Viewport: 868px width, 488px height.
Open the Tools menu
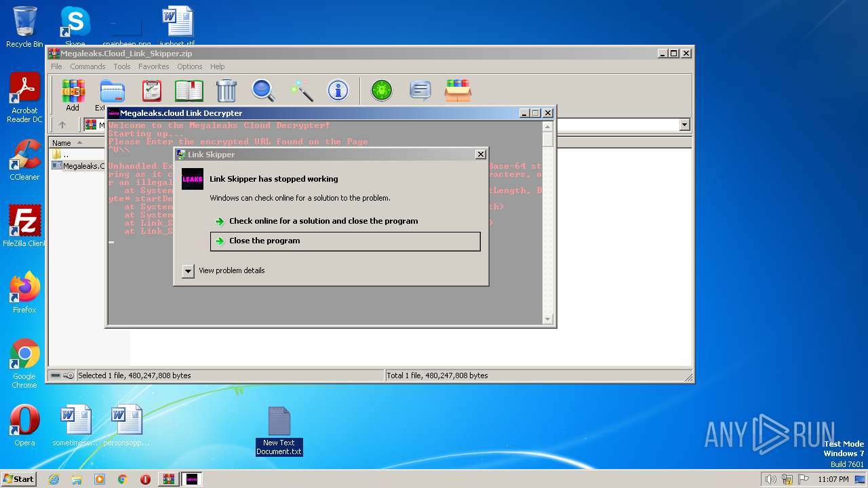[122, 66]
